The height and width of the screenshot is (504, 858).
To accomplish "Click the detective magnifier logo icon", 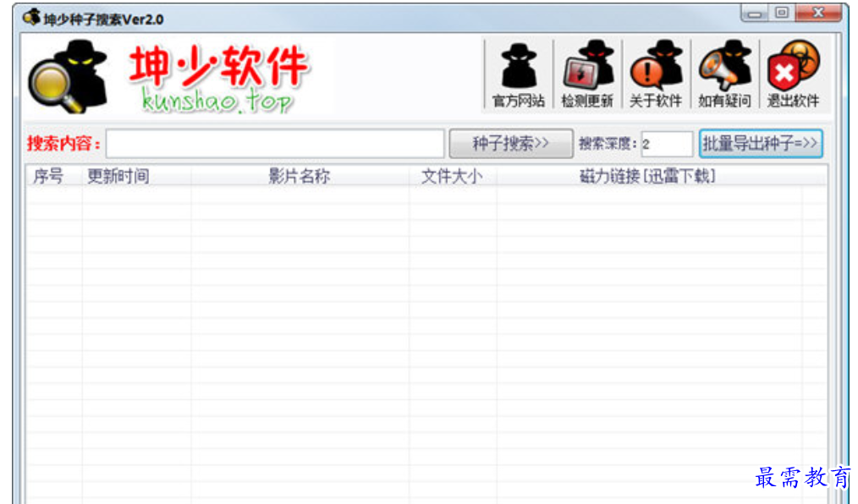I will 68,76.
